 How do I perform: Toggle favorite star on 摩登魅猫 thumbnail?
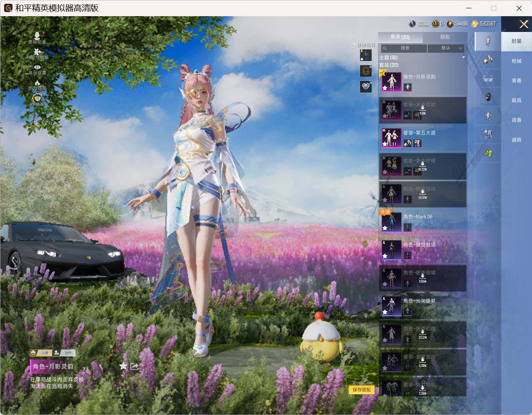[x=385, y=256]
